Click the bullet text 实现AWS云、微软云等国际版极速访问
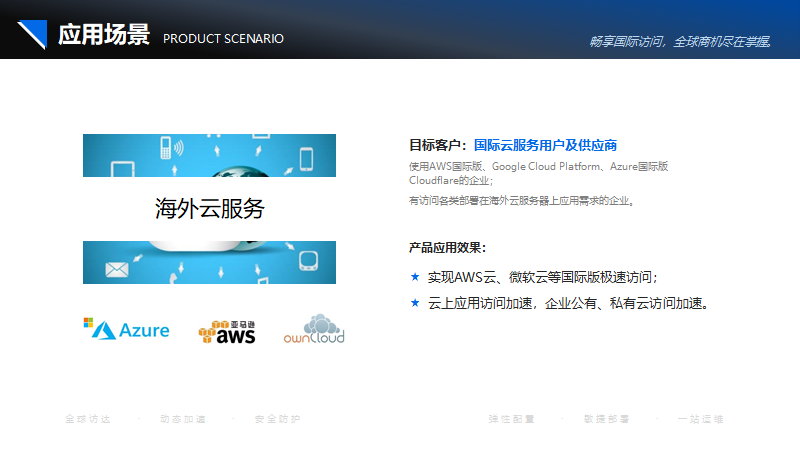Screen dimensions: 800x450 pyautogui.click(x=542, y=277)
